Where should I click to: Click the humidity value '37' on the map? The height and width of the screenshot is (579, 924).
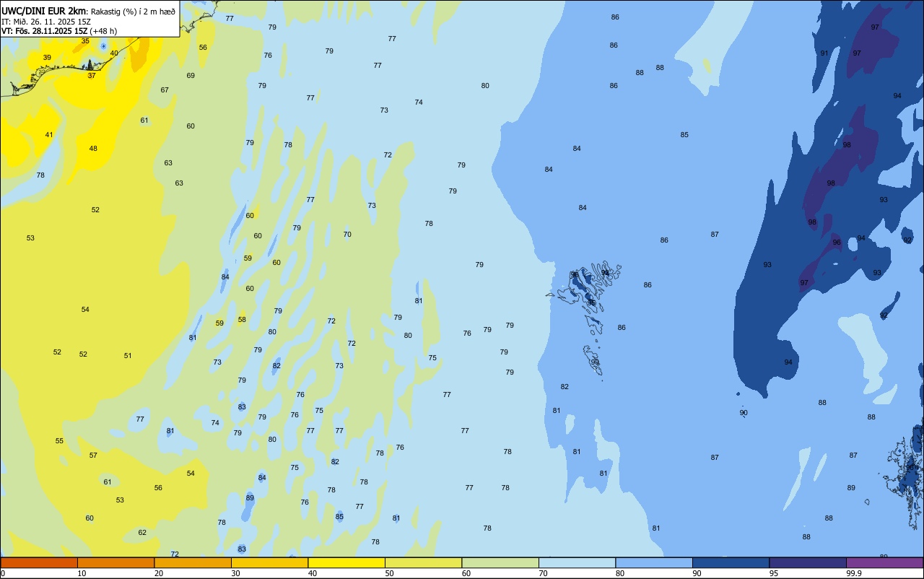pos(92,76)
